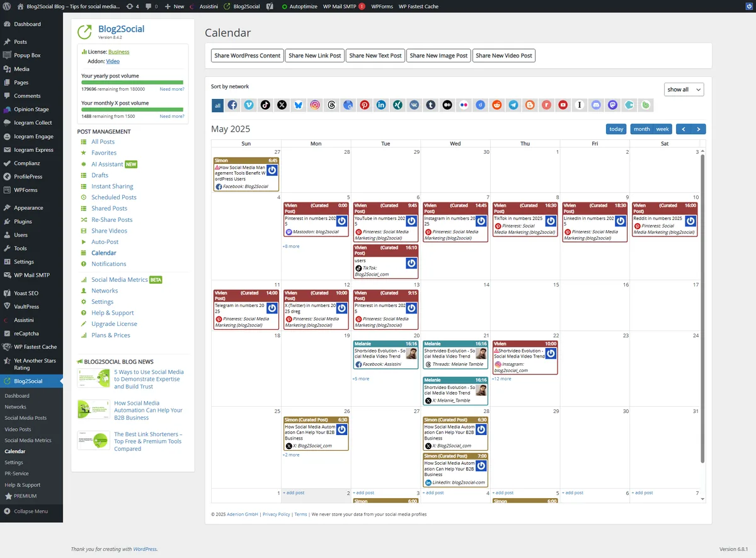Filter calendar by Threads network icon

pos(331,105)
